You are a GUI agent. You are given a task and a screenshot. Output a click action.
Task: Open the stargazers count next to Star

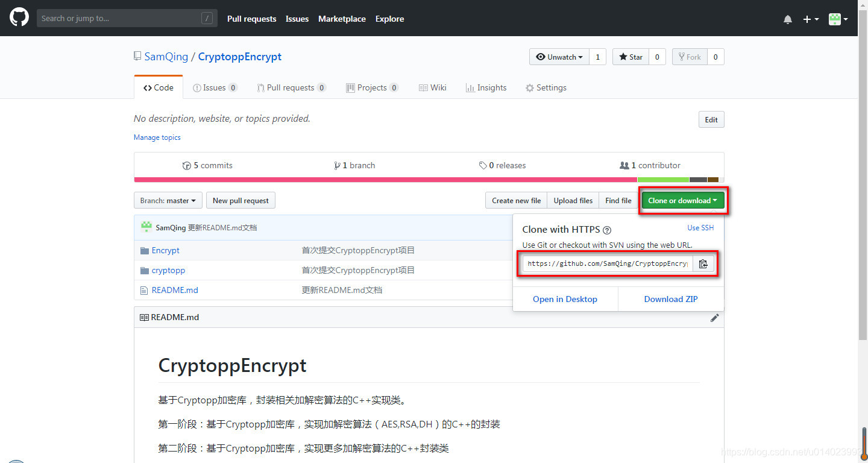coord(657,57)
